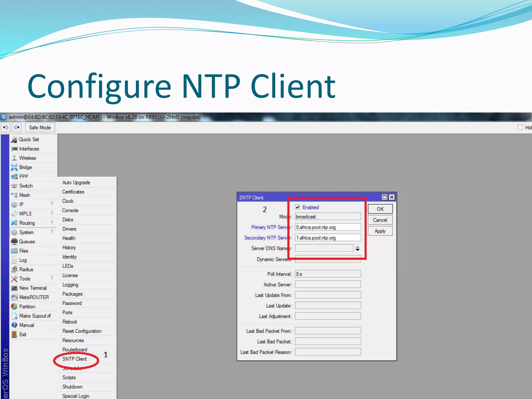The height and width of the screenshot is (399, 532).
Task: Click the Files folder icon
Action: [14, 251]
